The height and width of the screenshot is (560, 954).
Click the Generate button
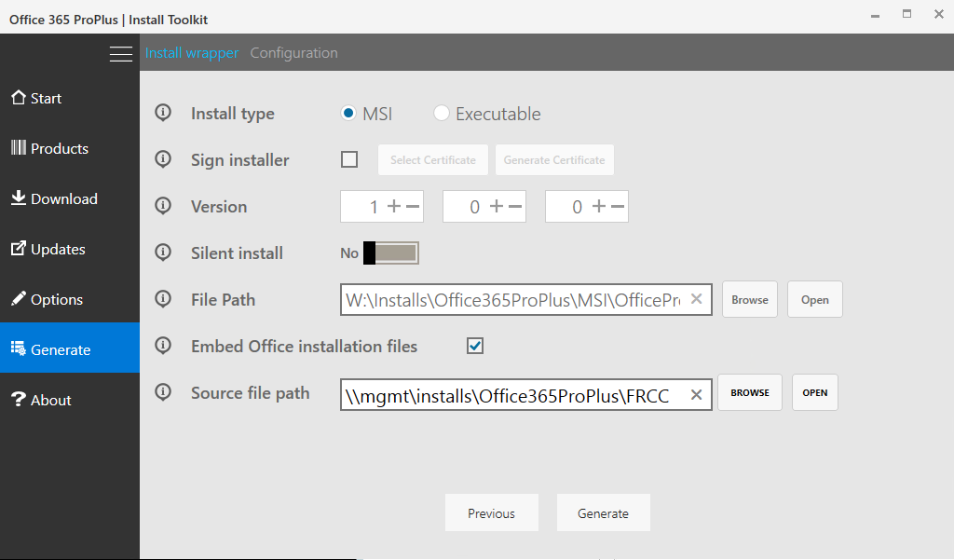pyautogui.click(x=603, y=512)
